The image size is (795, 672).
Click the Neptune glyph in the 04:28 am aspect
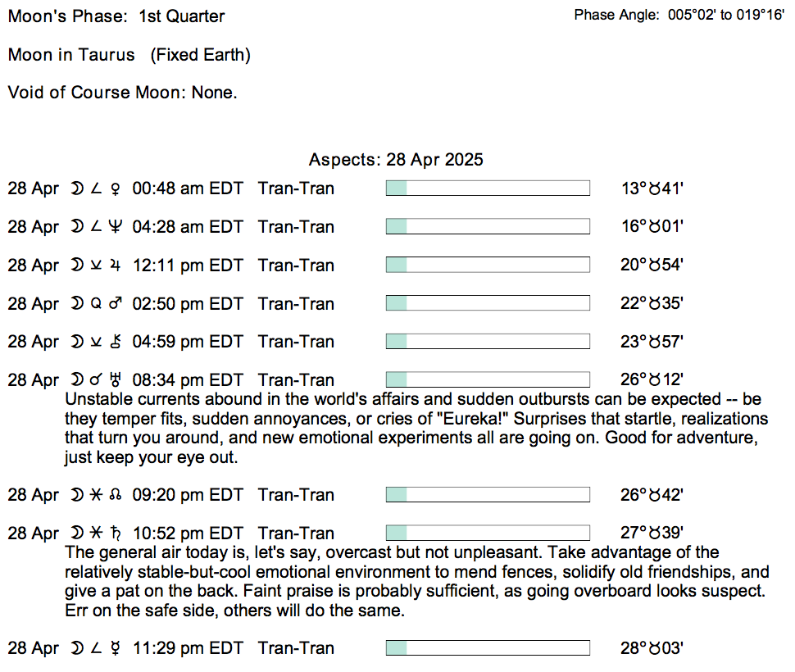115,228
